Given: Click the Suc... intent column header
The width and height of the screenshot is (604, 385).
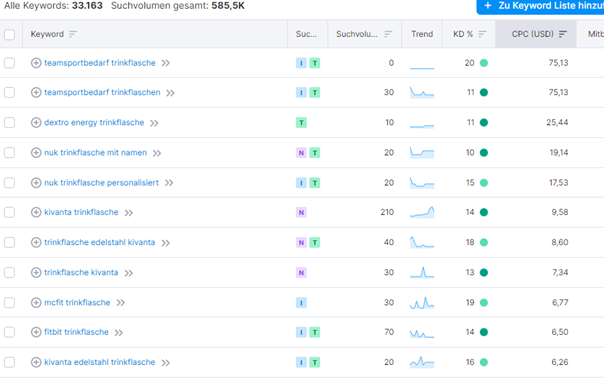Looking at the screenshot, I should click(306, 34).
